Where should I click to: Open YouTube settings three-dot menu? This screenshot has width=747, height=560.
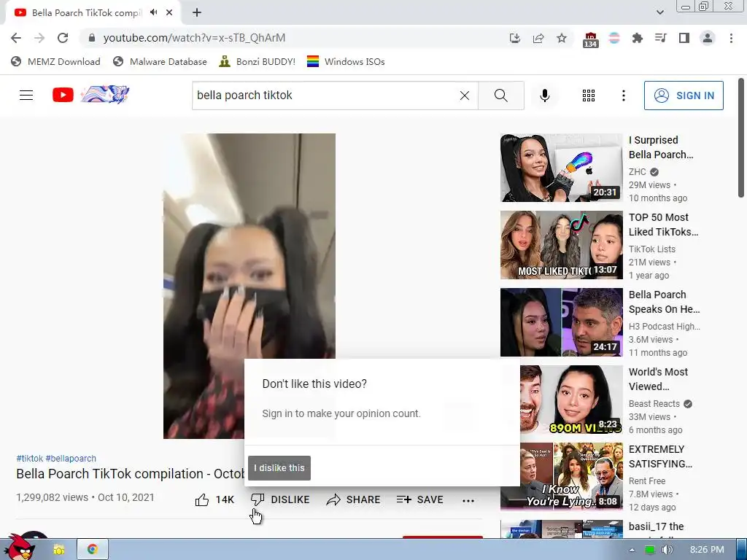[623, 96]
